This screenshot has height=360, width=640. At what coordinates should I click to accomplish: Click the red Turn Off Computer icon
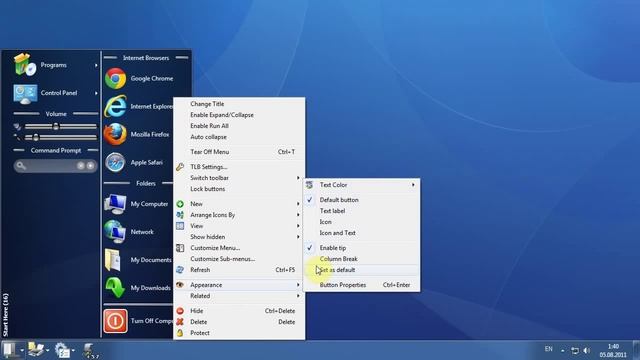point(115,321)
